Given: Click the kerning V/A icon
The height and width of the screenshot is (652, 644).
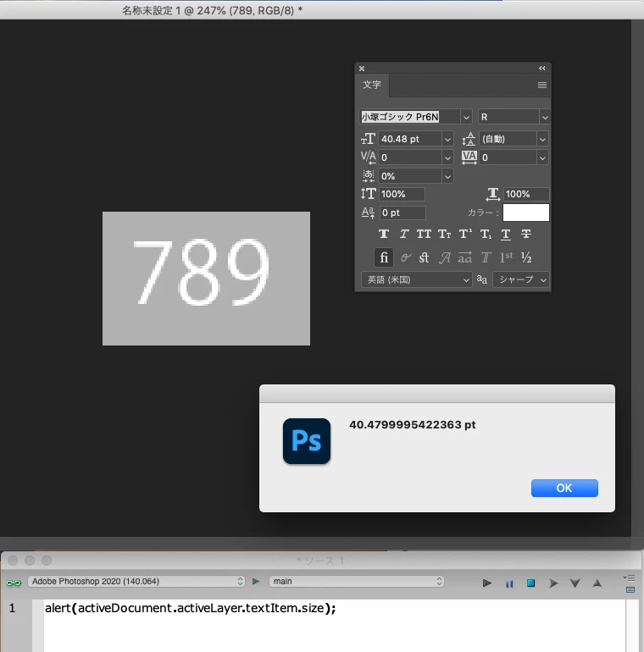Looking at the screenshot, I should point(368,157).
